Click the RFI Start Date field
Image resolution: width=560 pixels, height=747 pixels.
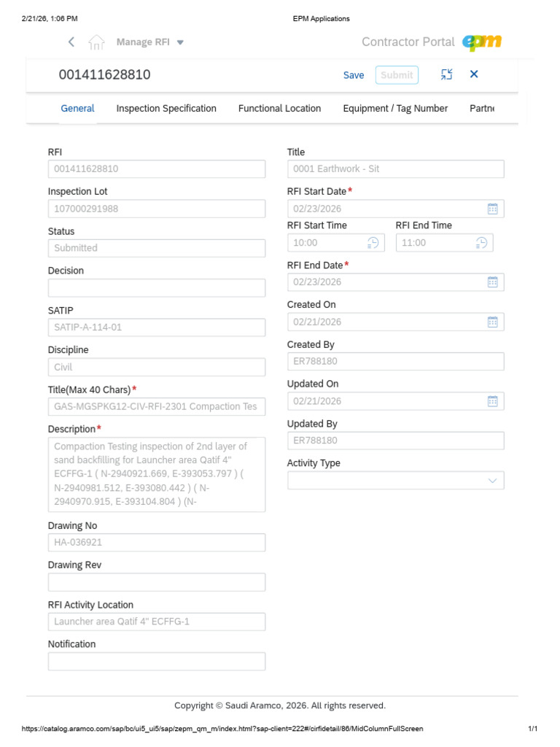click(396, 209)
